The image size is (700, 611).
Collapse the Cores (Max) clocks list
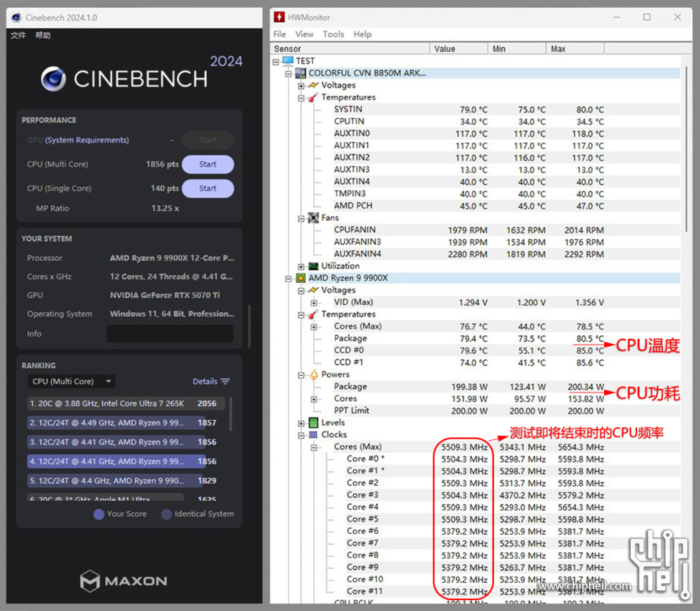click(313, 447)
